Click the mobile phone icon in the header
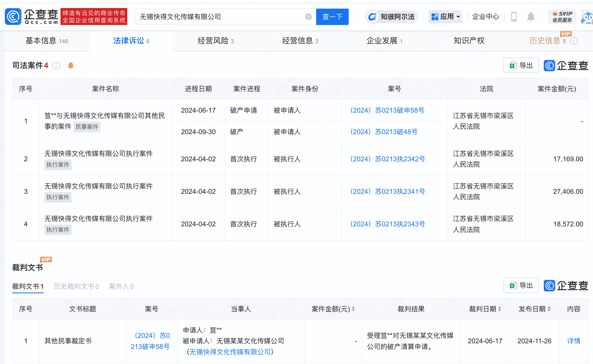This screenshot has width=593, height=364. (514, 17)
